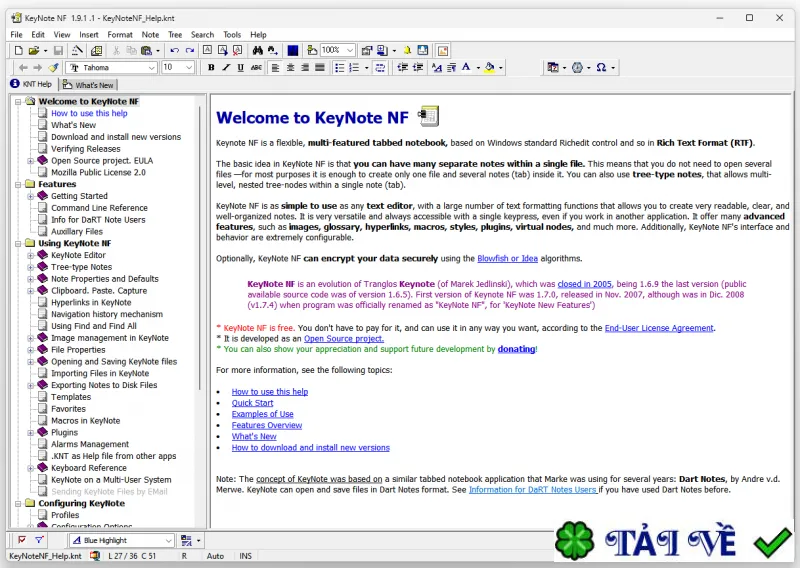Toggle Strikethrough ABC formatting
The image size is (800, 568).
(x=256, y=67)
